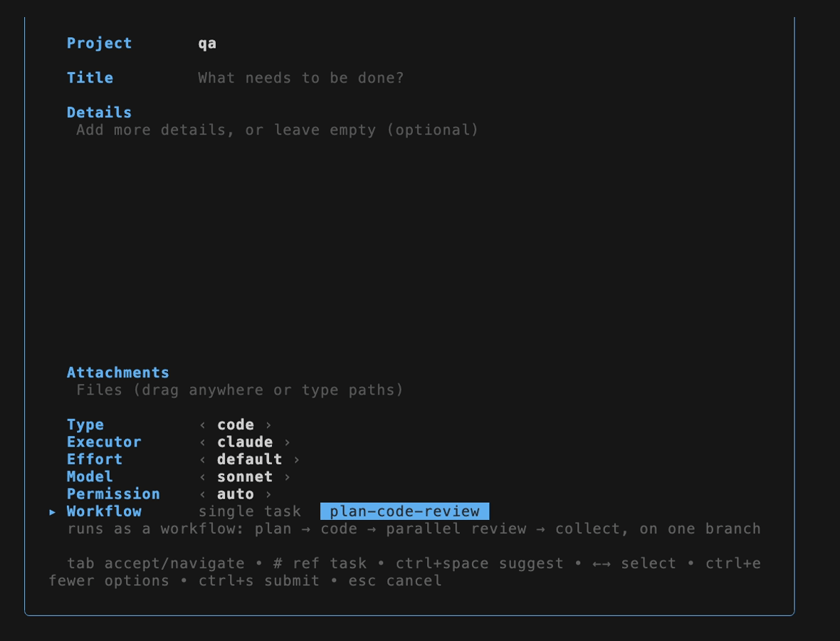The image size is (840, 641).
Task: Click the right arrow of Permission auto
Action: coord(268,494)
